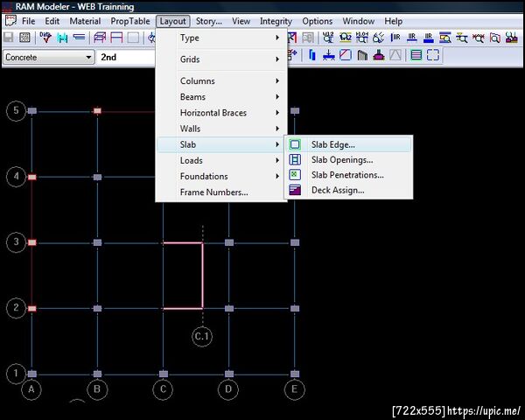
Task: Click the application icon in title bar
Action: coord(7,7)
